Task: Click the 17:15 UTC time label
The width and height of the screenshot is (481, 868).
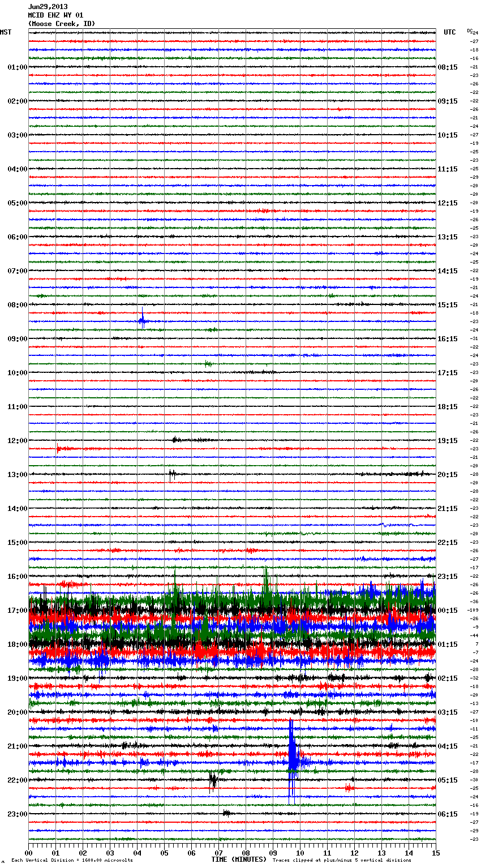Action: pos(448,373)
